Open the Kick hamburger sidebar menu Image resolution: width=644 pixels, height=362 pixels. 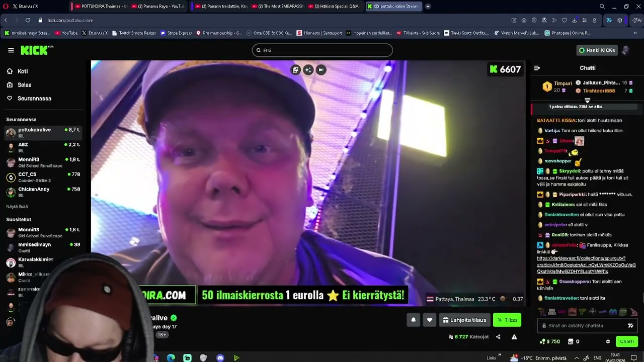point(11,50)
